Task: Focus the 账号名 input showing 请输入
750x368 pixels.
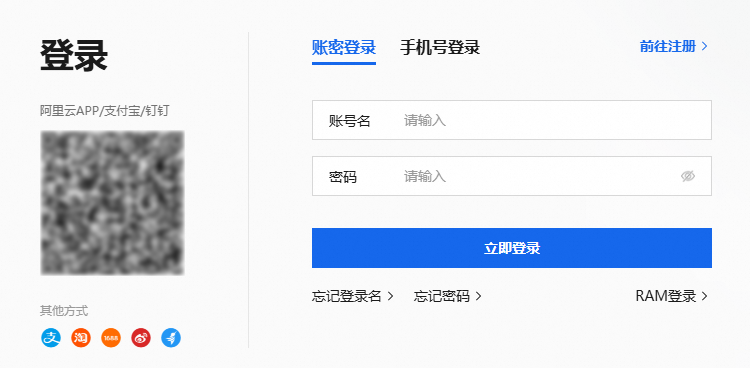Action: 512,120
